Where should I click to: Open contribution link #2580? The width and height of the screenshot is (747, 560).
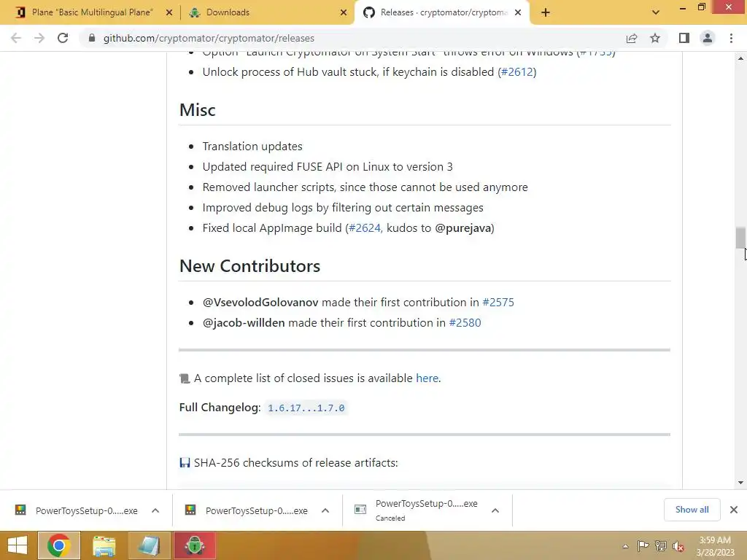pos(465,323)
